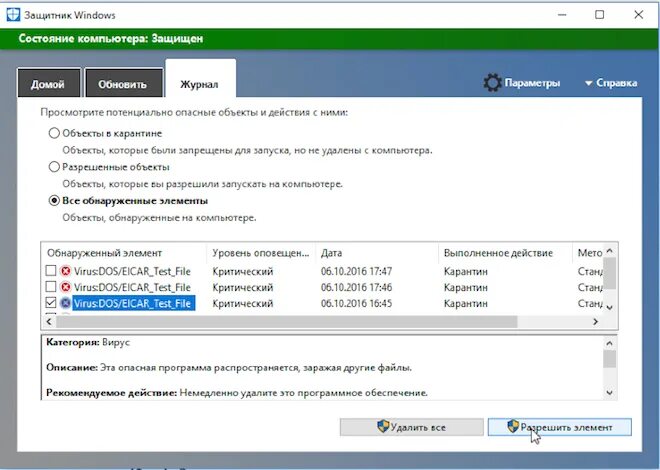Click the Описание line in details pane

(x=229, y=367)
